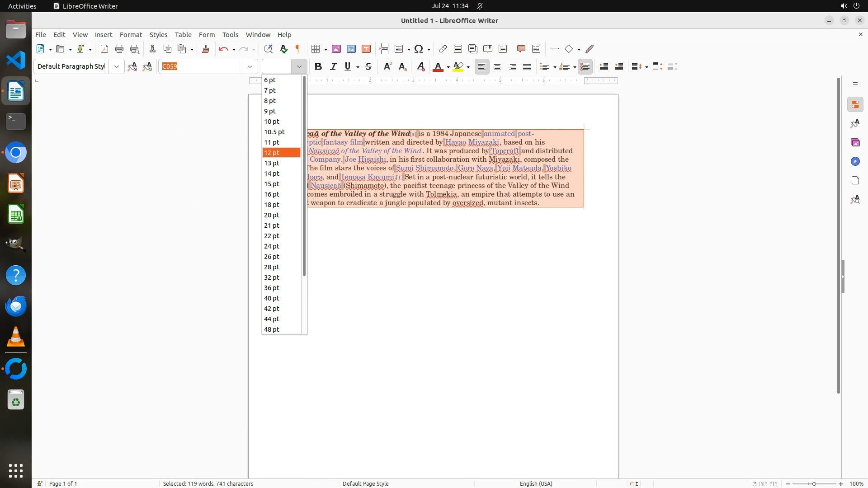This screenshot has height=488, width=868.
Task: Click the Insert Image icon
Action: [336, 49]
